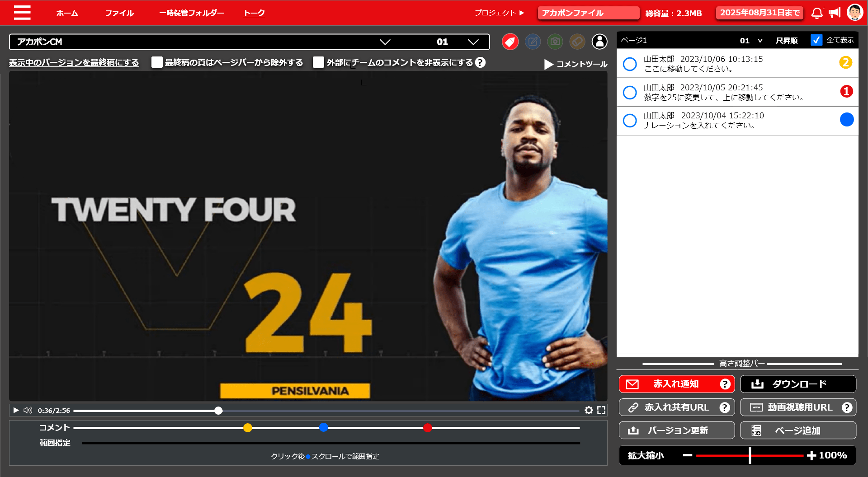Screen dimensions: 868x477
Task: Select the red pencil markup tool
Action: click(x=510, y=42)
